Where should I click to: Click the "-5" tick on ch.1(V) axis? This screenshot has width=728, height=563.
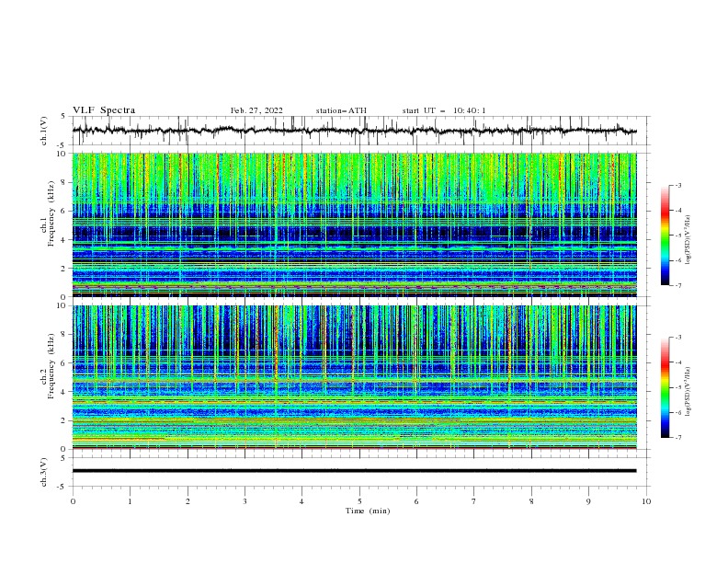[63, 145]
